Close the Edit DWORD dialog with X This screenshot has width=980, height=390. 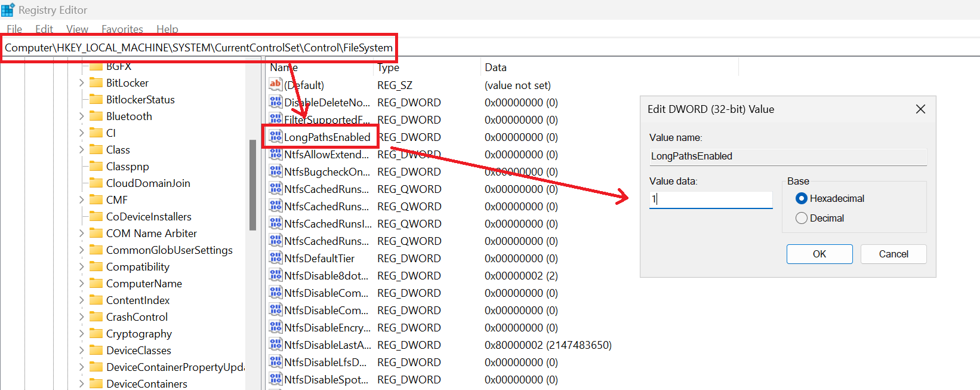pos(920,109)
